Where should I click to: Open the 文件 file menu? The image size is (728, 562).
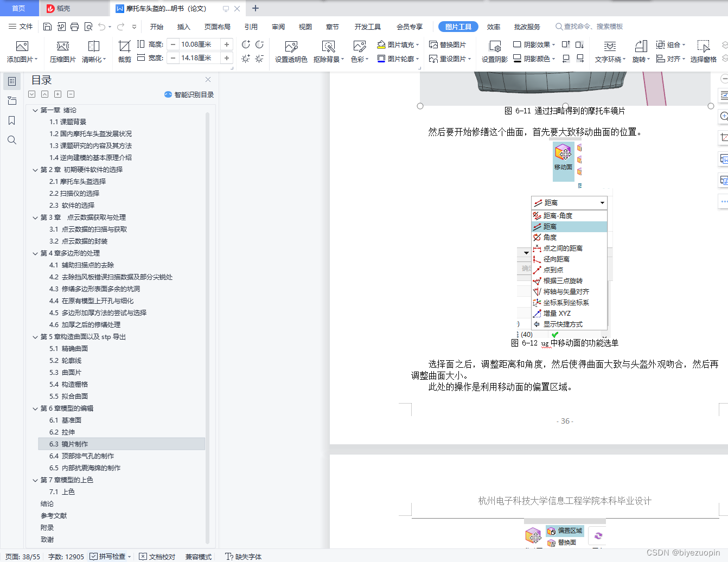21,27
